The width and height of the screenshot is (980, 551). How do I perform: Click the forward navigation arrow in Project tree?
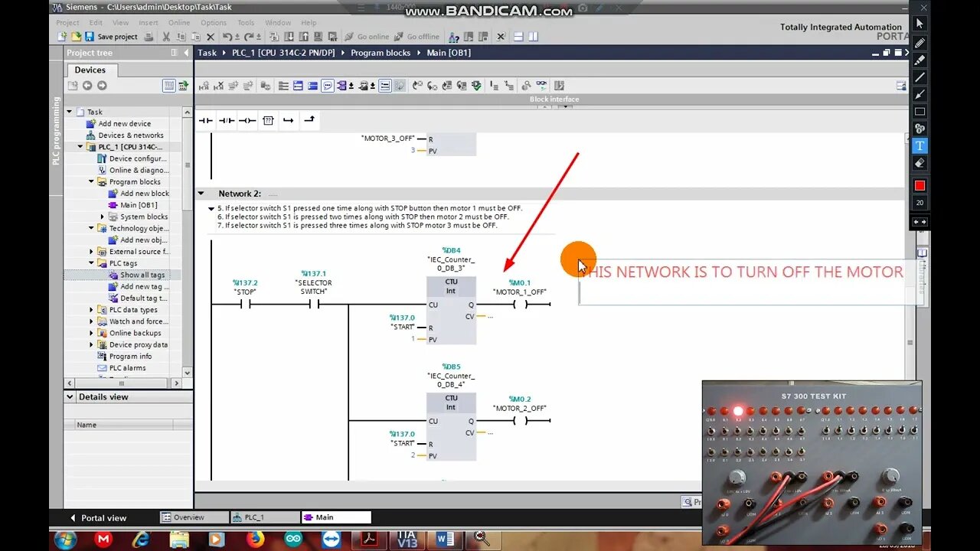[x=102, y=86]
